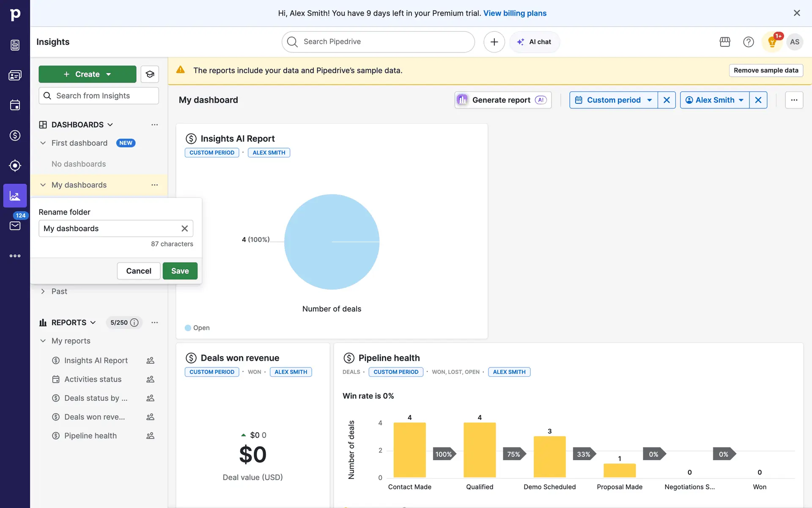Click the graduation cap learning icon
Viewport: 812px width, 508px height.
[150, 75]
